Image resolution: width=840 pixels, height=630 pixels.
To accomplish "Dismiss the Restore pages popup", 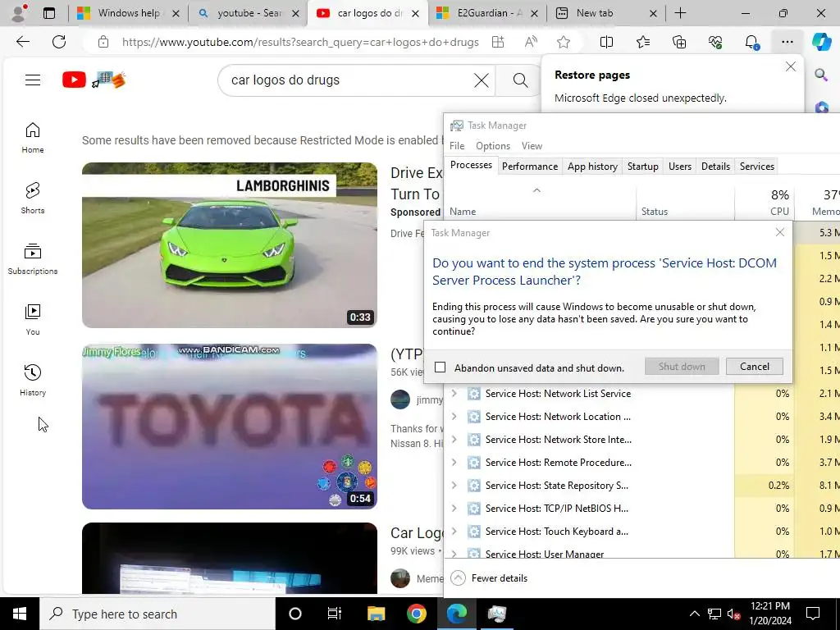I will tap(790, 66).
